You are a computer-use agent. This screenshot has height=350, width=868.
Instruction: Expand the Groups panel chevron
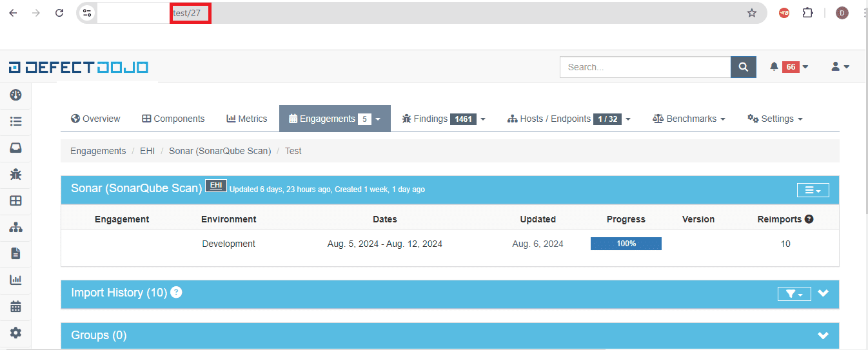pos(823,335)
